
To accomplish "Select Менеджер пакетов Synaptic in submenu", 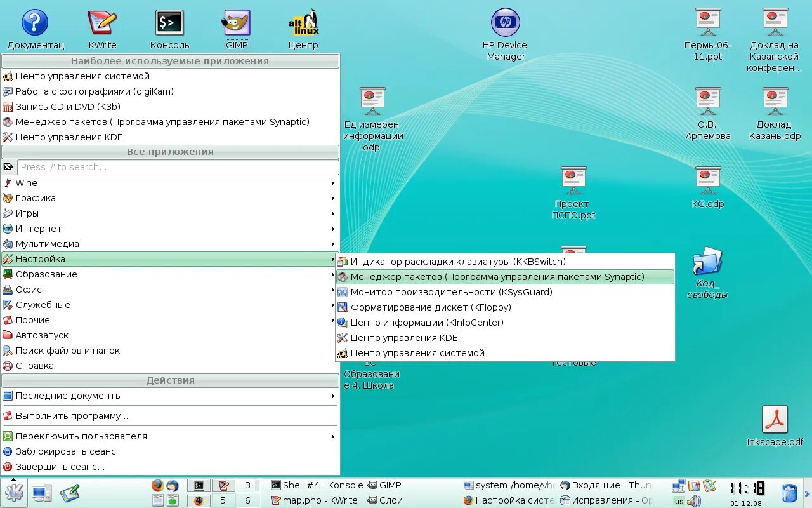I will [505, 277].
